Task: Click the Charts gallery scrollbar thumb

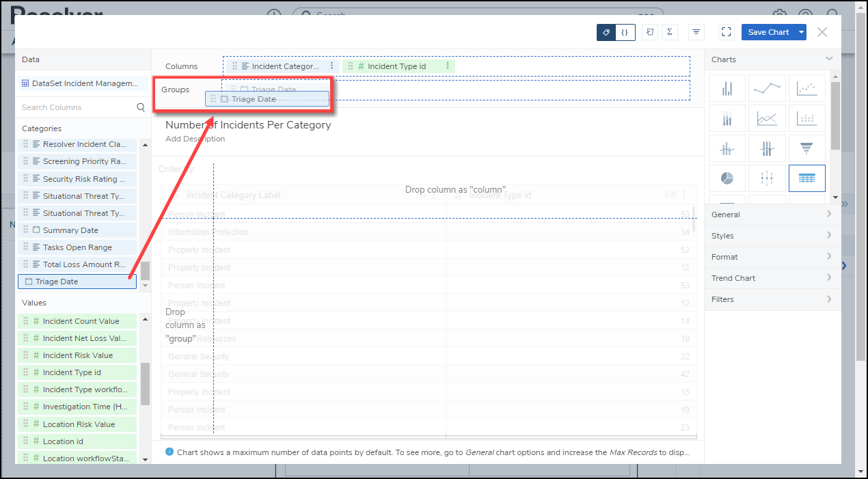Action: [x=836, y=116]
